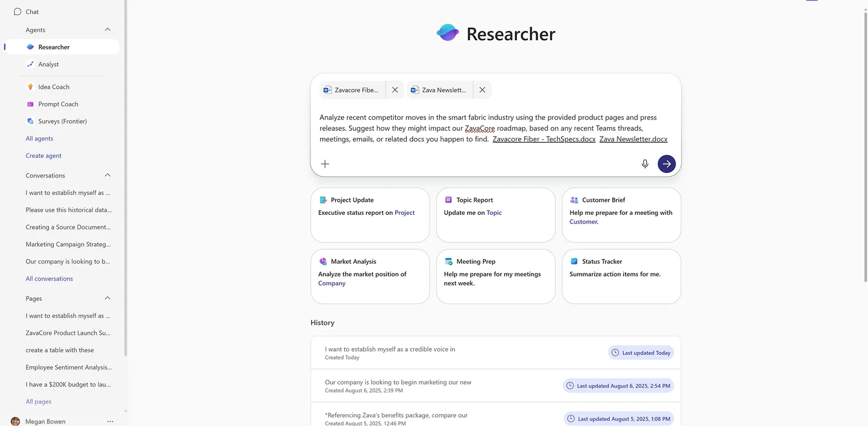The width and height of the screenshot is (868, 426).
Task: Click the All agents link
Action: (40, 138)
